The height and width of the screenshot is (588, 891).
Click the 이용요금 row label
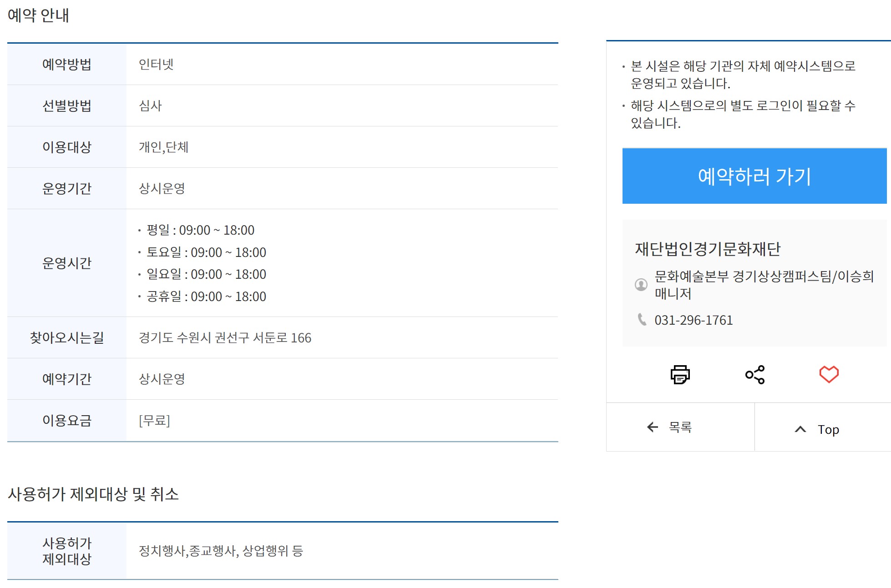pos(67,420)
